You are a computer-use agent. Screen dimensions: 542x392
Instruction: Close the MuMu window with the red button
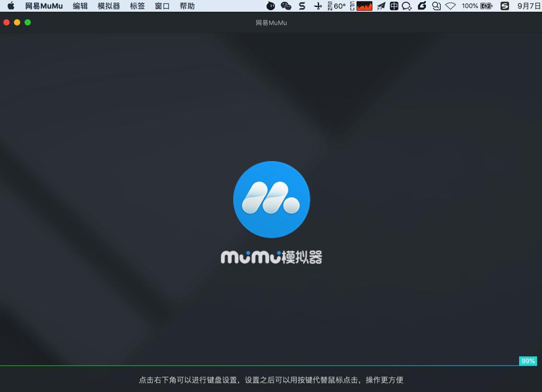[x=6, y=22]
